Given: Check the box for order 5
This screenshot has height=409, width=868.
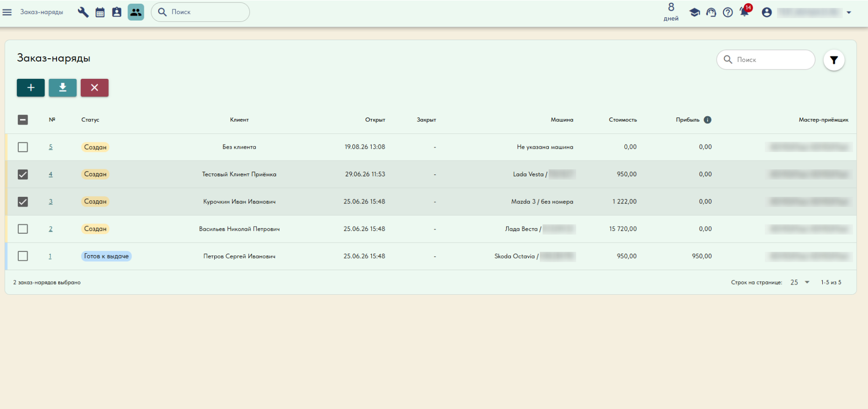Looking at the screenshot, I should pyautogui.click(x=23, y=147).
